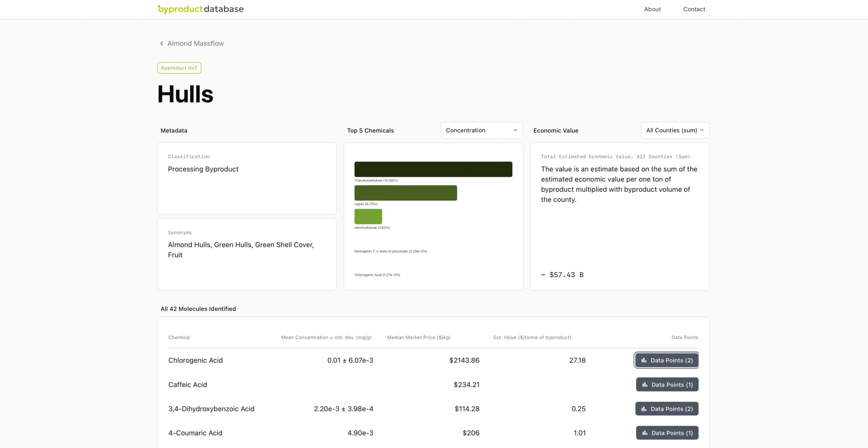The width and height of the screenshot is (868, 448).
Task: Click the back arrow next to Almond Massflow
Action: [161, 43]
